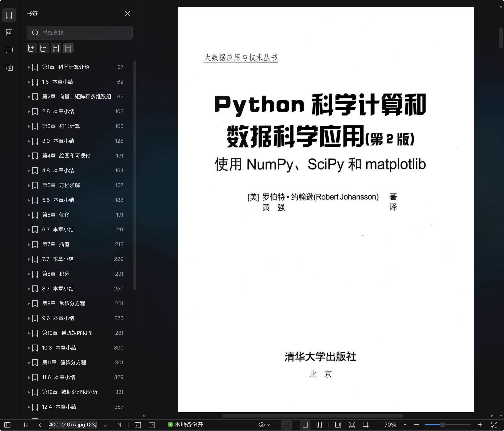Viewport: 504px width, 431px height.
Task: Add a new bookmark icon
Action: 56,48
